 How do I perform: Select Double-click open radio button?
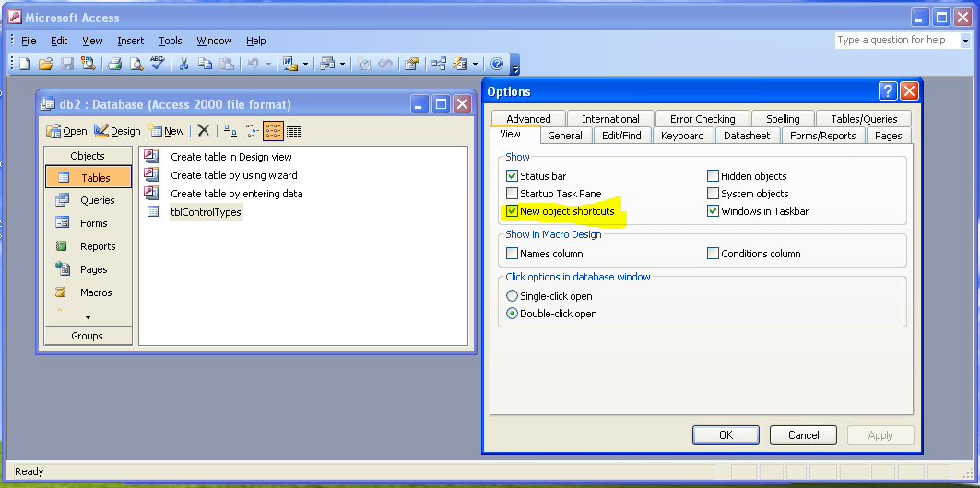tap(512, 314)
